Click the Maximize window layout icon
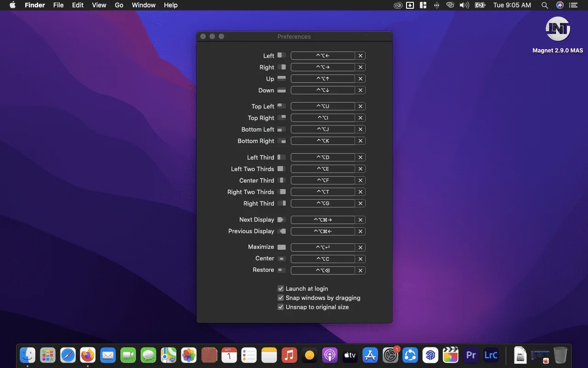This screenshot has width=588, height=368. pos(282,247)
